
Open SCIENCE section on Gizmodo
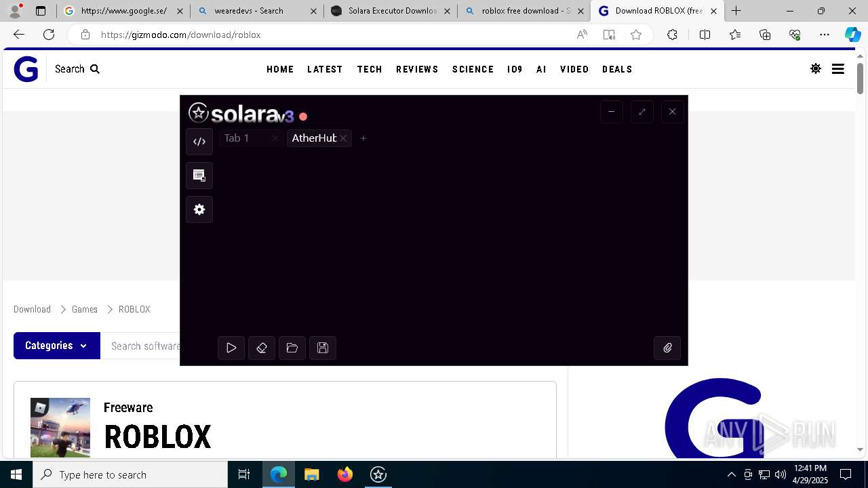473,69
